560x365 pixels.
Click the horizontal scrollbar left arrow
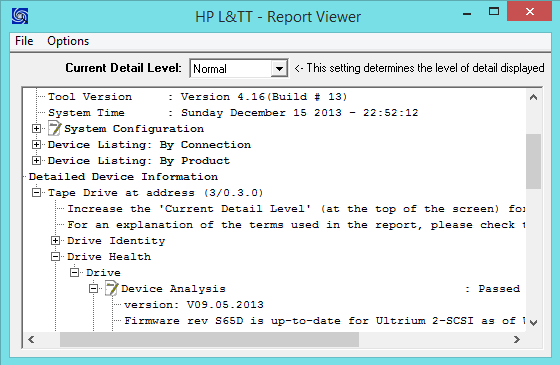tap(31, 339)
